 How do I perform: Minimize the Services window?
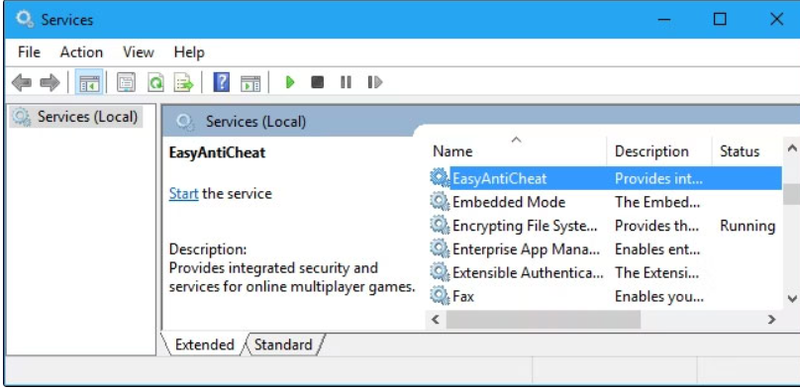coord(664,19)
